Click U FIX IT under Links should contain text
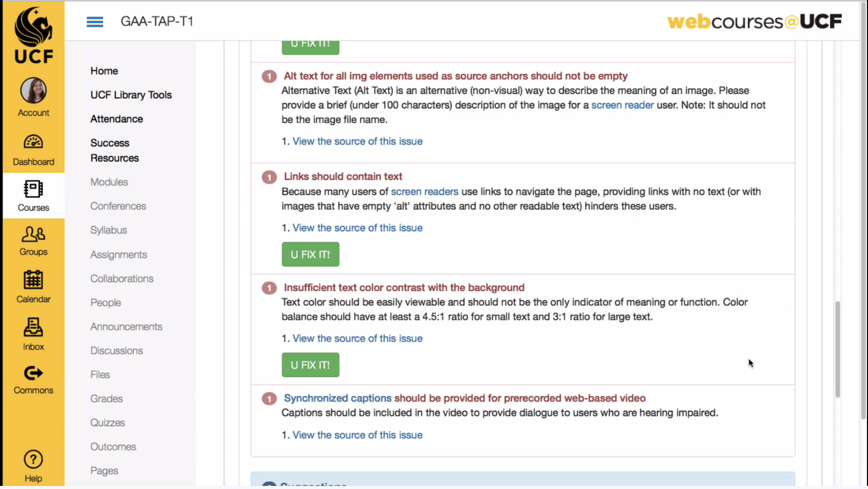Viewport: 868px width, 489px height. (x=310, y=254)
